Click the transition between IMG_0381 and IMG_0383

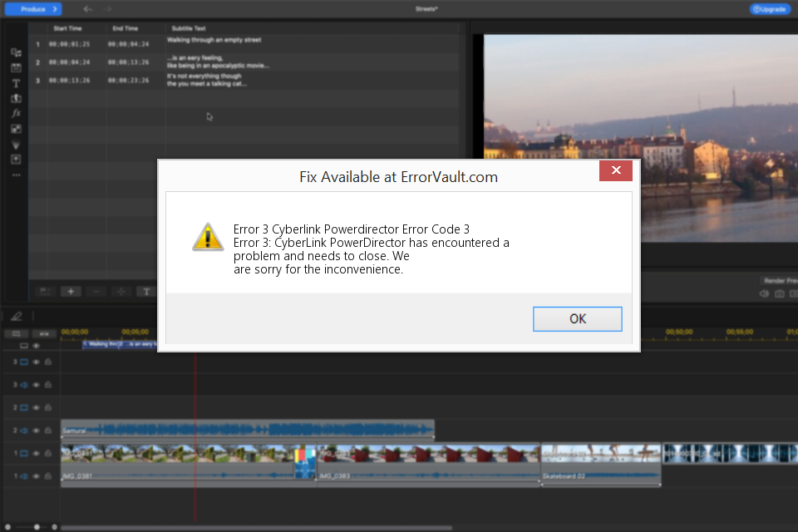click(305, 463)
